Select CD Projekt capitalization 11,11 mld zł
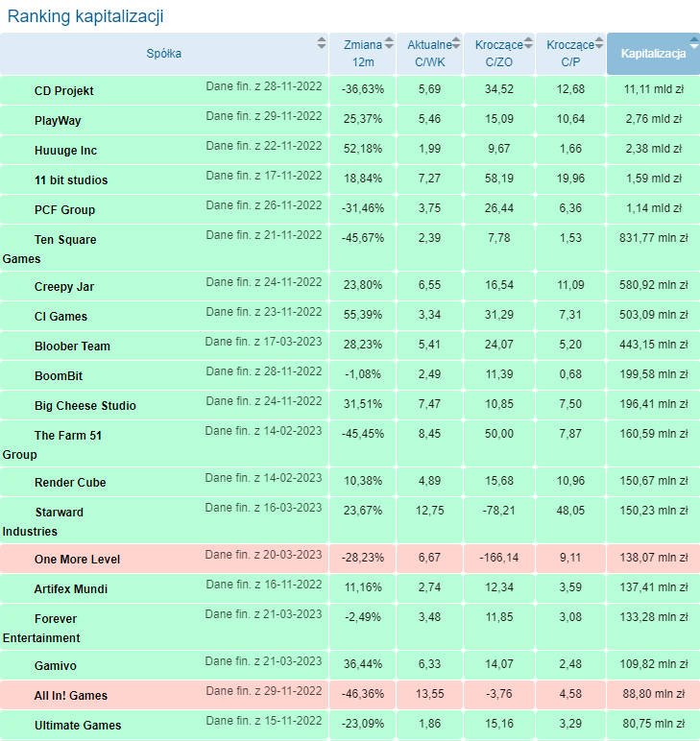Screen dimensions: 700x741 (x=654, y=89)
